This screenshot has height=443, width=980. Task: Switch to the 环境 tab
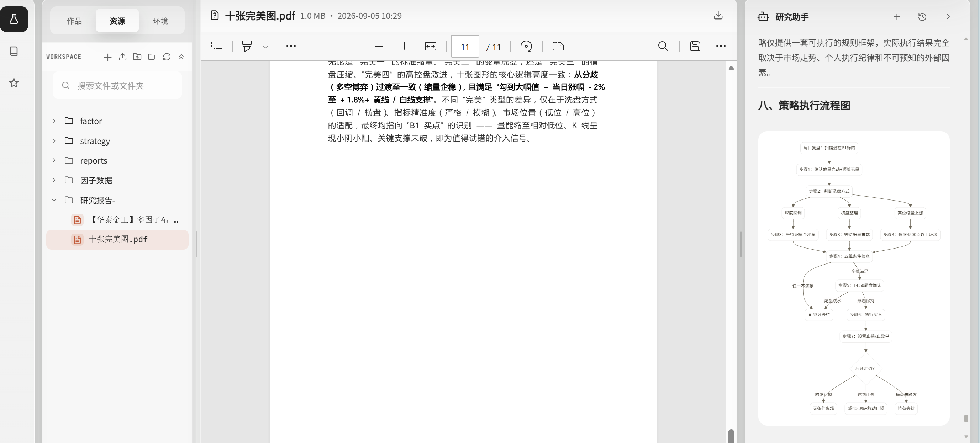point(160,21)
